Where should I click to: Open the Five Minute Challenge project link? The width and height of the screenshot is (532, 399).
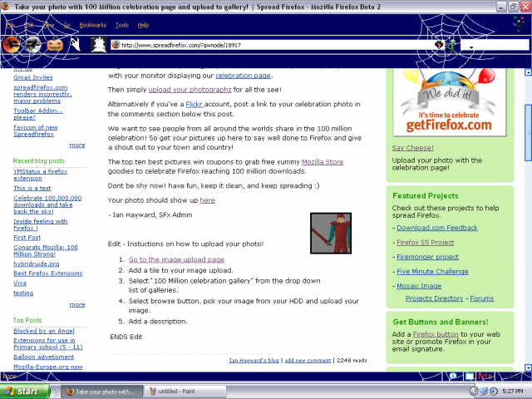(x=432, y=271)
